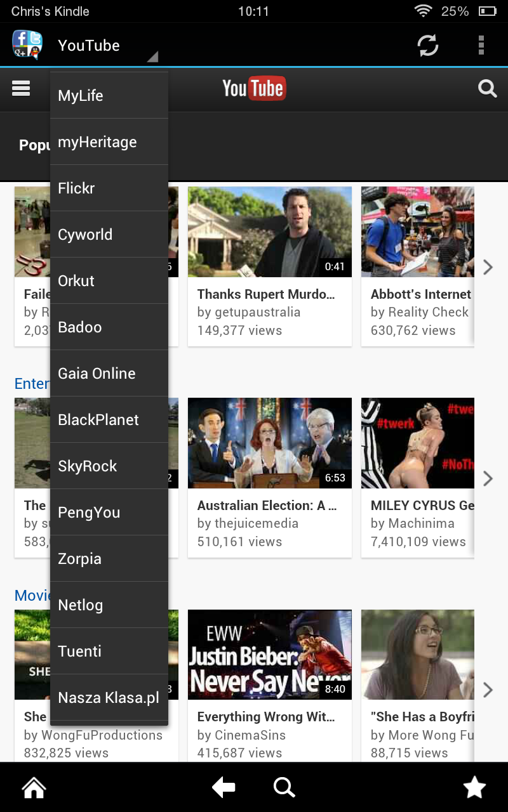Play the Justin Bieber Never Say Never thumbnail

270,654
